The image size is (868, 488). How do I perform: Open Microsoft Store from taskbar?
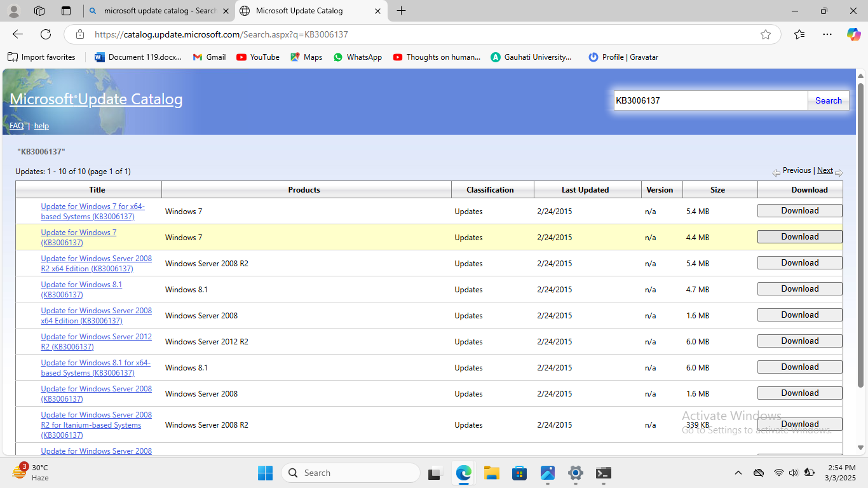coord(519,473)
